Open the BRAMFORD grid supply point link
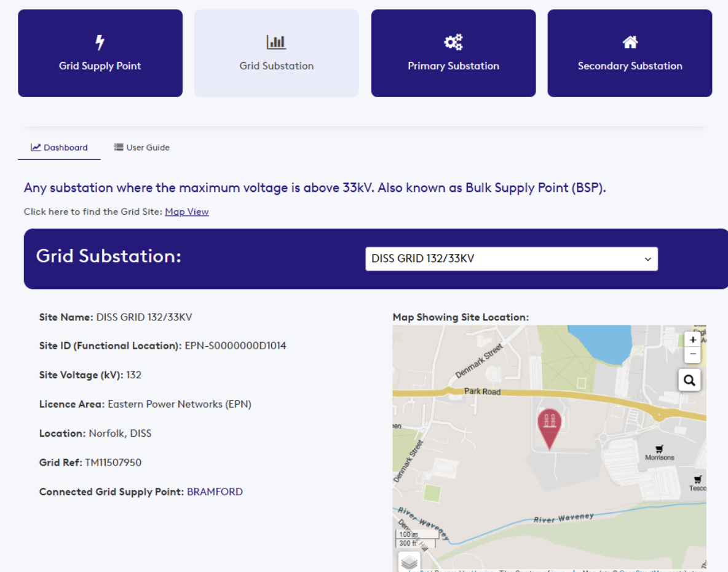 (x=215, y=492)
